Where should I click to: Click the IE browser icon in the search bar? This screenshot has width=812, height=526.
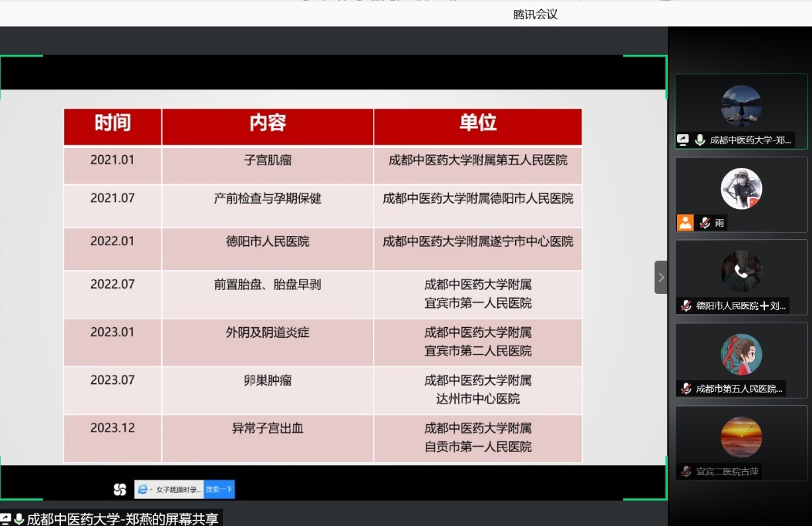click(143, 489)
